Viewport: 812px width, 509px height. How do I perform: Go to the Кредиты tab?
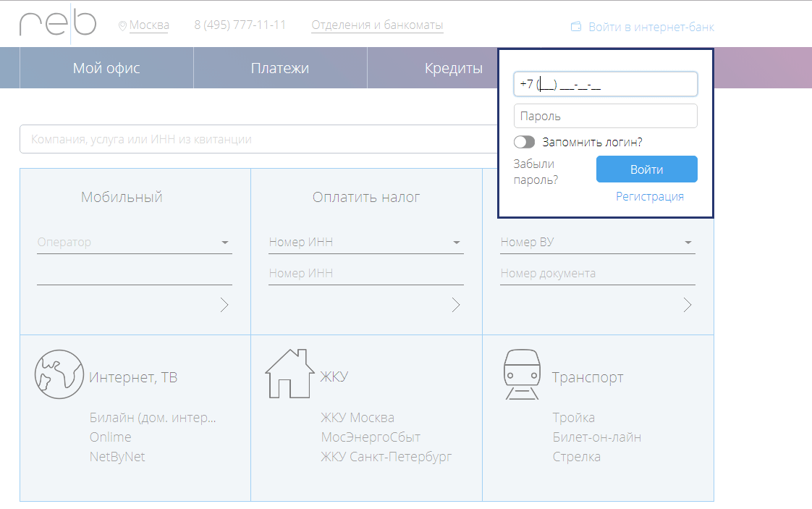click(x=454, y=68)
